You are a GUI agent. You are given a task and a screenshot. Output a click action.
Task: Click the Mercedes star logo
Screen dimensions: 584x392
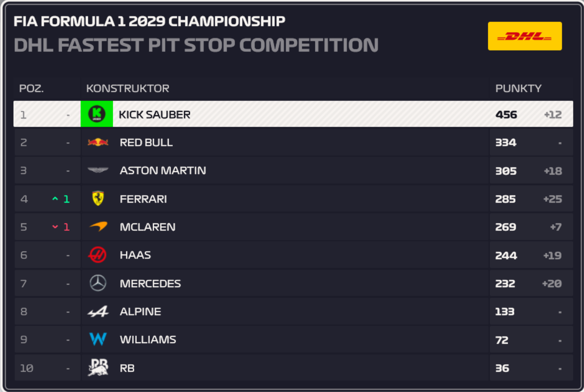pyautogui.click(x=98, y=283)
